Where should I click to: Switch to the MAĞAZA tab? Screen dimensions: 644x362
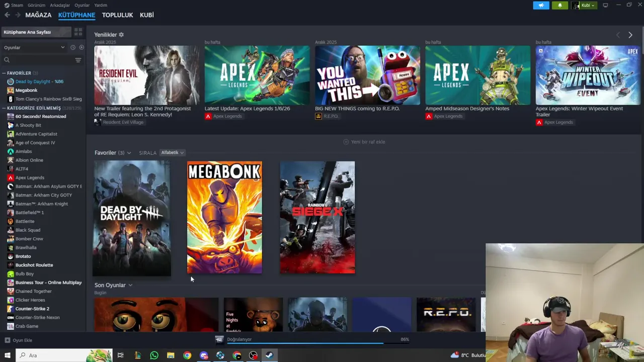(x=38, y=15)
